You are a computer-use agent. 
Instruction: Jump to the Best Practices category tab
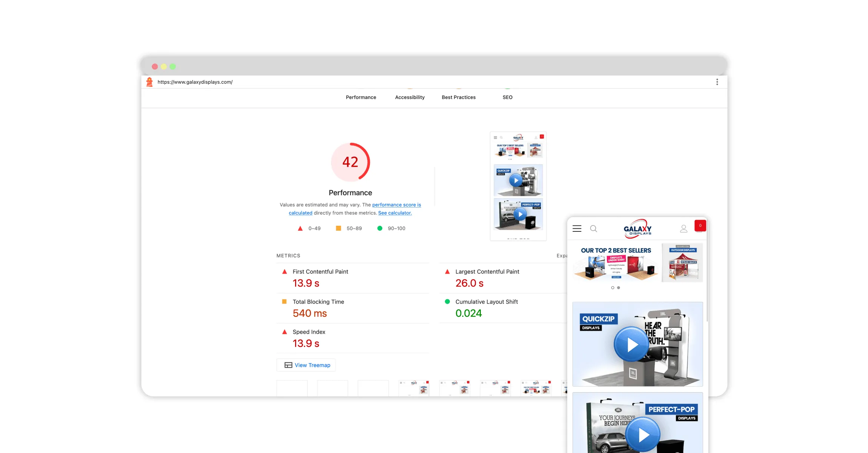point(459,97)
